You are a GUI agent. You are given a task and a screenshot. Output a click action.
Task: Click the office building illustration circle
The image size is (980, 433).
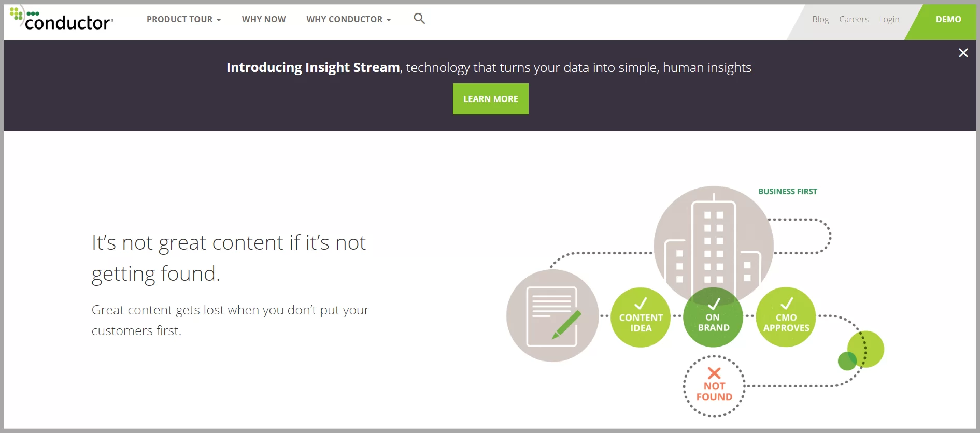click(713, 238)
